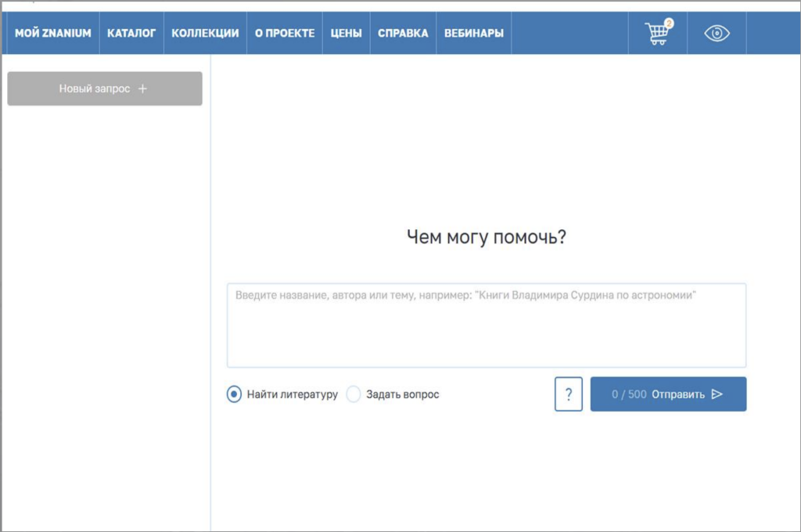Select the Задать вопрос radio button

click(354, 394)
